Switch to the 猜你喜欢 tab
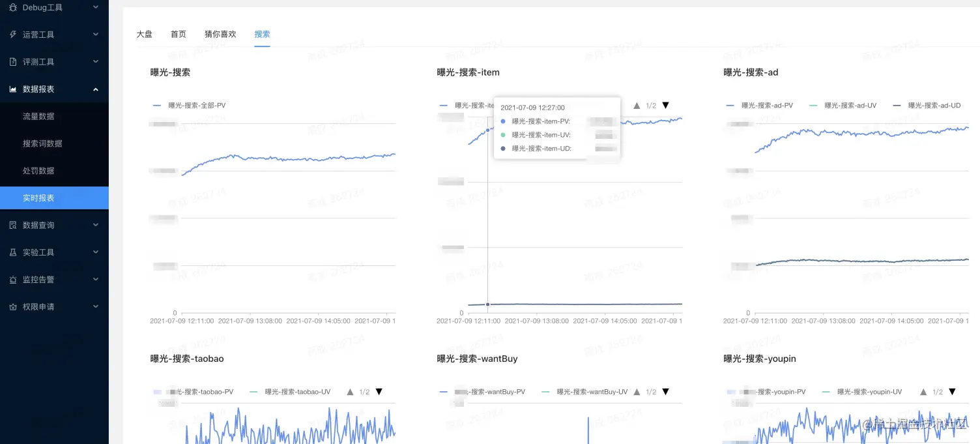Viewport: 980px width, 444px height. [220, 34]
